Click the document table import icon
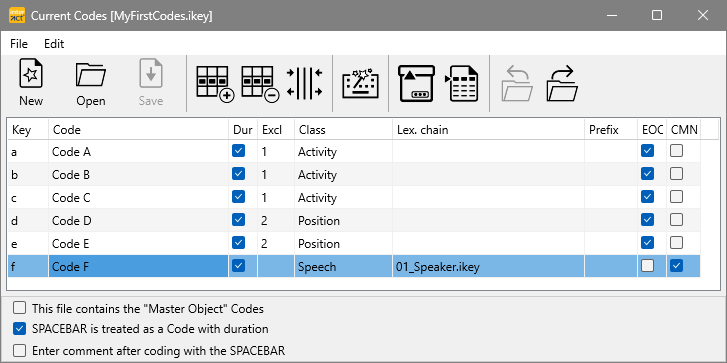Viewport: 727px width, 363px height. pos(462,83)
